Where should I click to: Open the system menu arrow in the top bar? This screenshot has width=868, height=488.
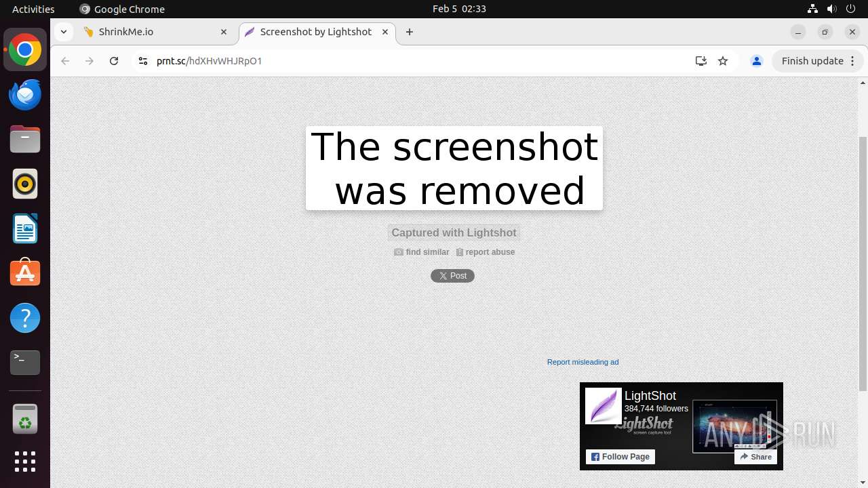pos(852,9)
